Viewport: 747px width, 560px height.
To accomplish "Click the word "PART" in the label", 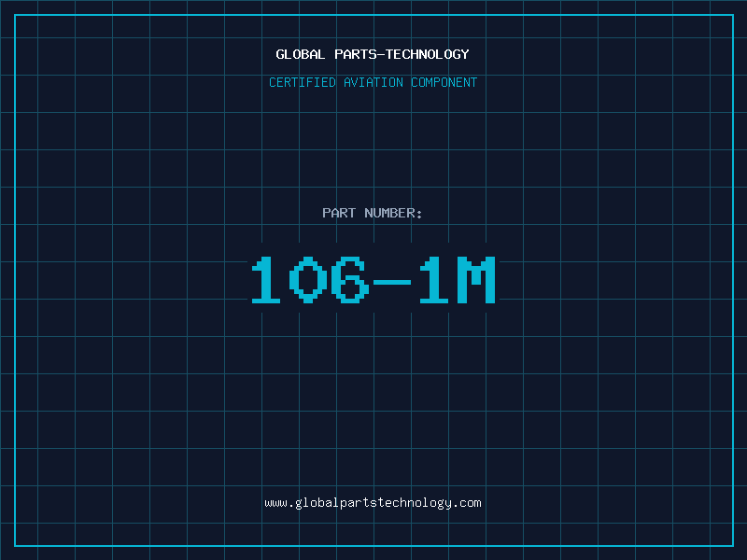I will (338, 214).
